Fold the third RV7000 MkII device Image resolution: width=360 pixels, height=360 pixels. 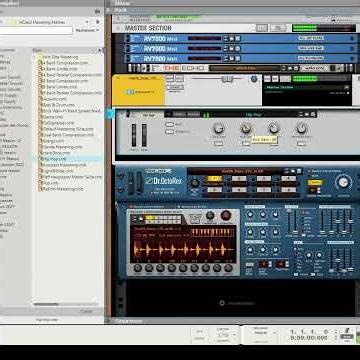pos(127,58)
